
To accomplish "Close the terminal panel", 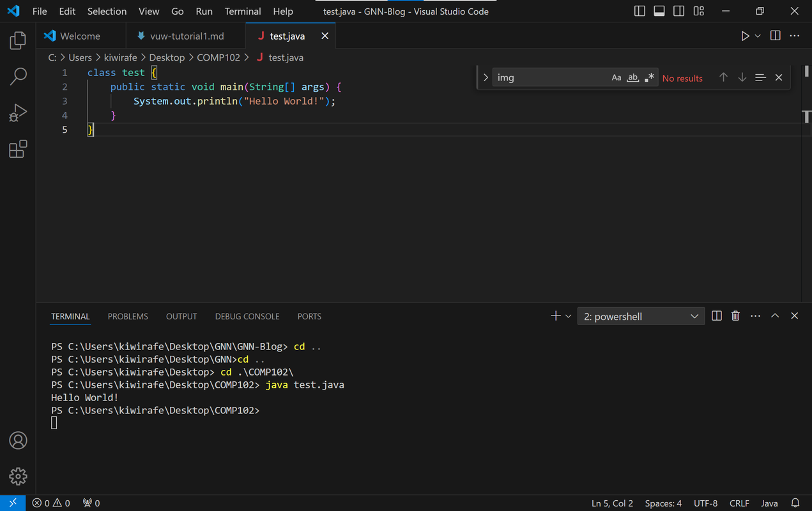I will tap(795, 316).
